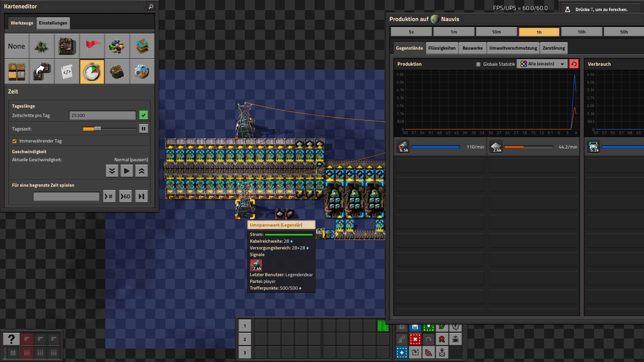Confirm Zeitschritte pro Tag with green check
Image resolution: width=644 pixels, height=362 pixels.
point(143,115)
